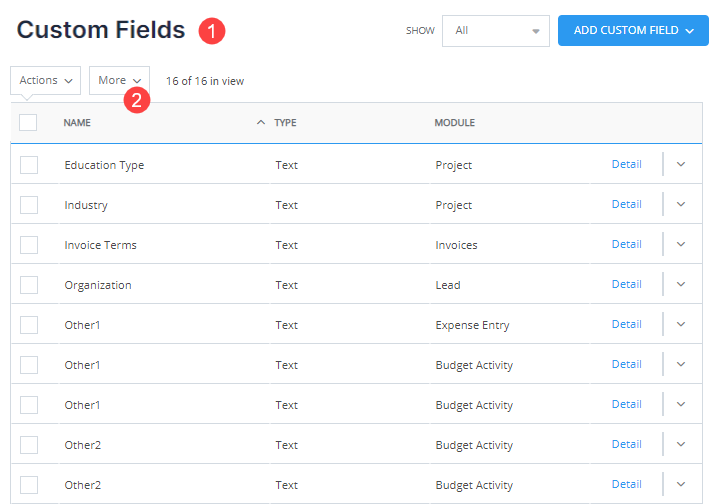The height and width of the screenshot is (504, 713).
Task: Open the Show filter combo box set to All
Action: [x=496, y=30]
